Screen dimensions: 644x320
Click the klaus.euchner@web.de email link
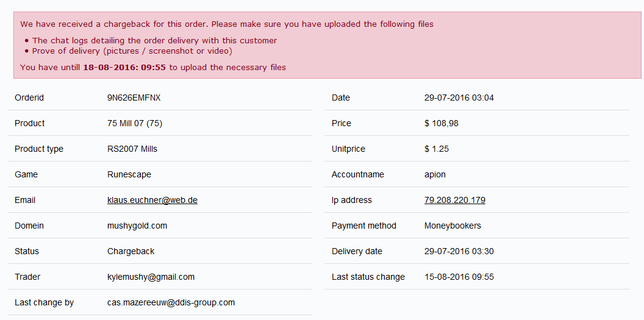click(152, 200)
